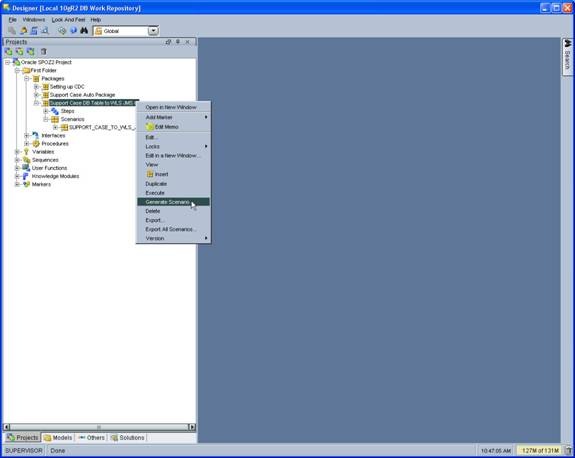Click the Sequences icon in tree

click(26, 160)
